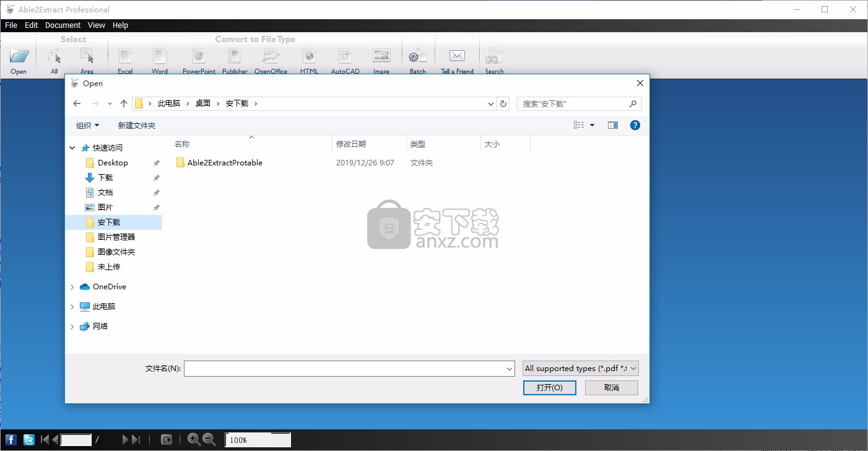Click the 打开(O) button
Screen dimensions: 868x451
pyautogui.click(x=550, y=387)
